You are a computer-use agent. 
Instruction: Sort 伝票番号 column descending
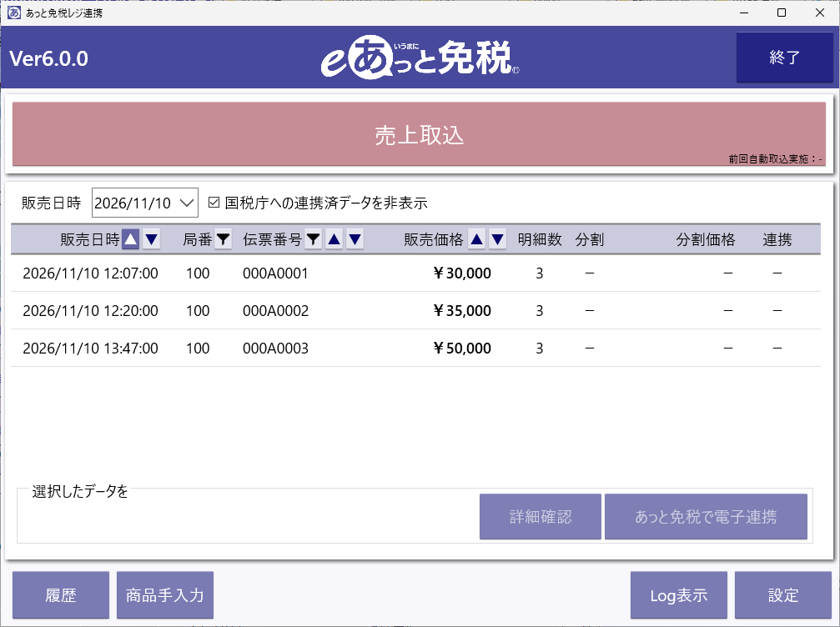[355, 238]
